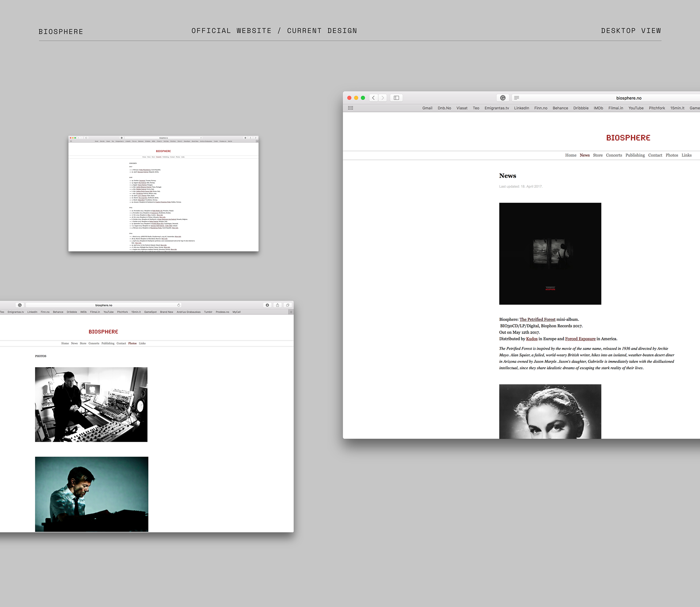This screenshot has width=700, height=607.
Task: Click the address bar in the News window
Action: tap(606, 98)
